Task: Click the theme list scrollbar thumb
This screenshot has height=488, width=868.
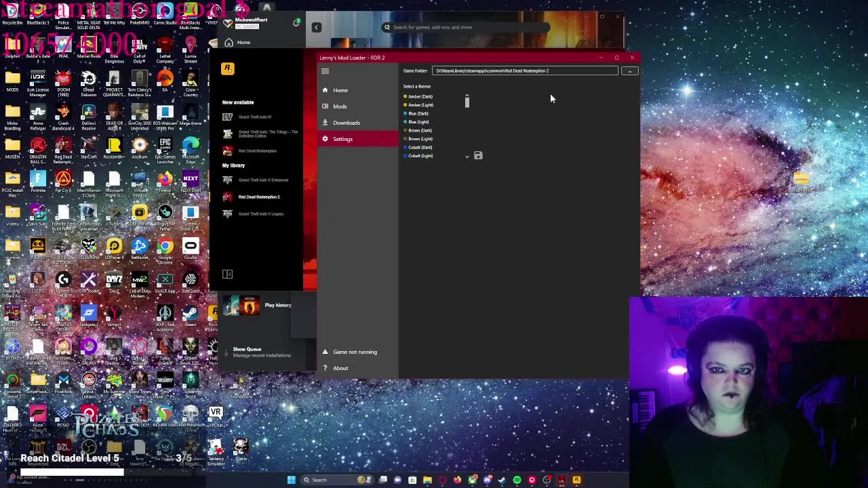Action: coord(467,103)
